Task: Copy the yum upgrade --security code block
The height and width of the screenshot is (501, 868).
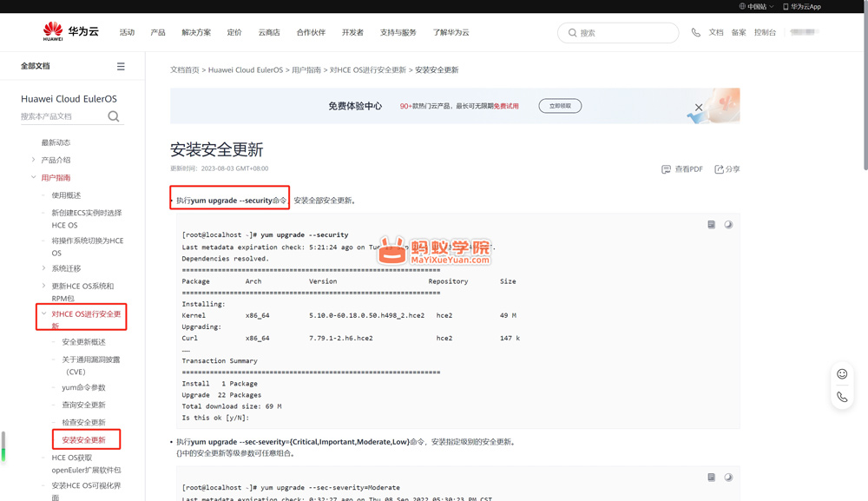Action: 712,224
